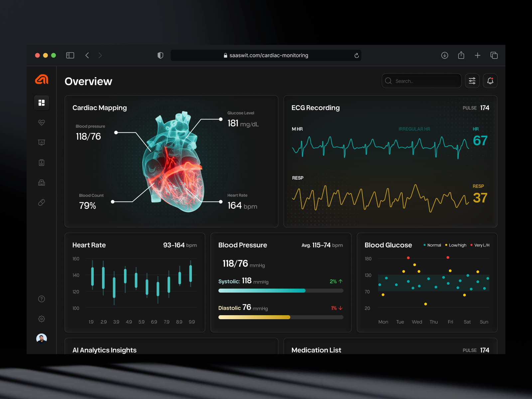Viewport: 532px width, 399px height.
Task: Click the Very L/H legend item
Action: point(480,245)
